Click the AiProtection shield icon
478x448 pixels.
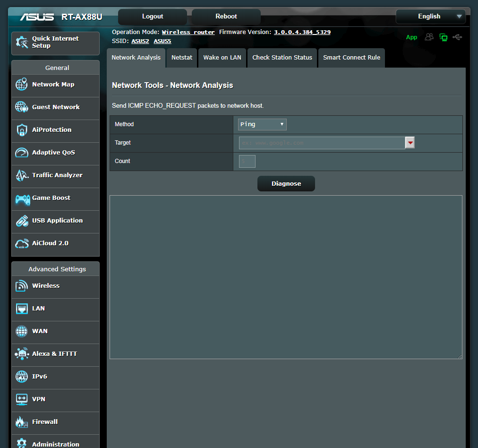click(x=22, y=129)
